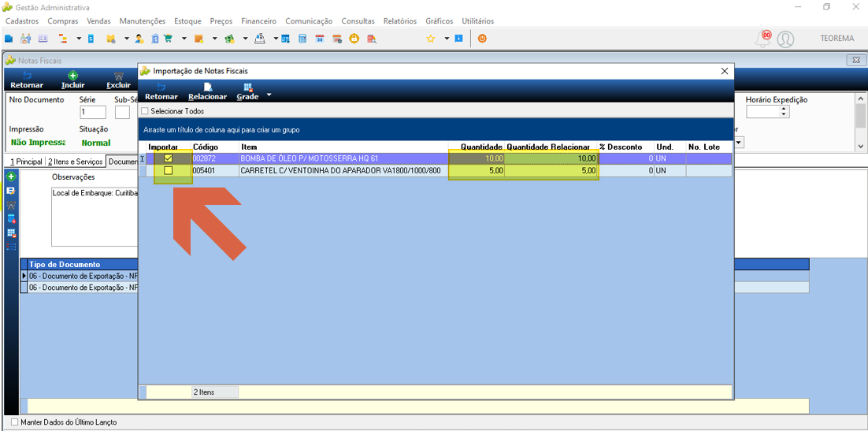Click the green money bills icon

tap(230, 39)
